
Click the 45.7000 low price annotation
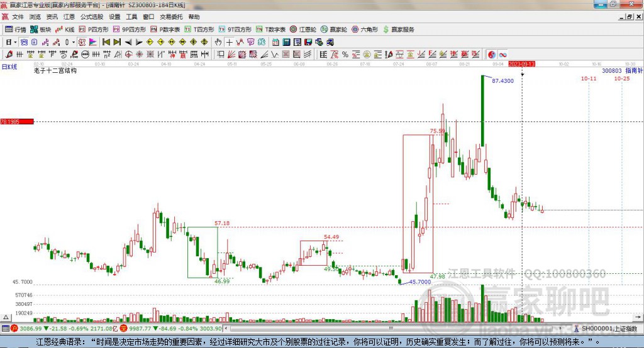click(x=420, y=282)
